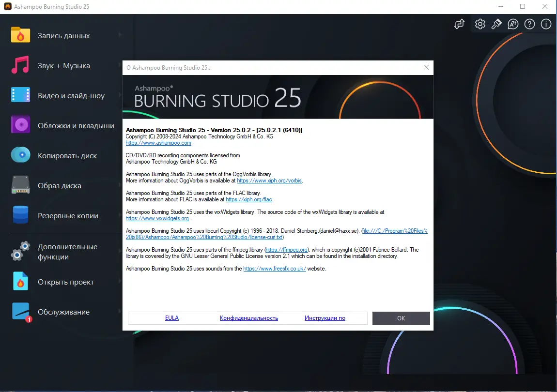Open the Обложки и вкладыши disc icon

(x=20, y=125)
